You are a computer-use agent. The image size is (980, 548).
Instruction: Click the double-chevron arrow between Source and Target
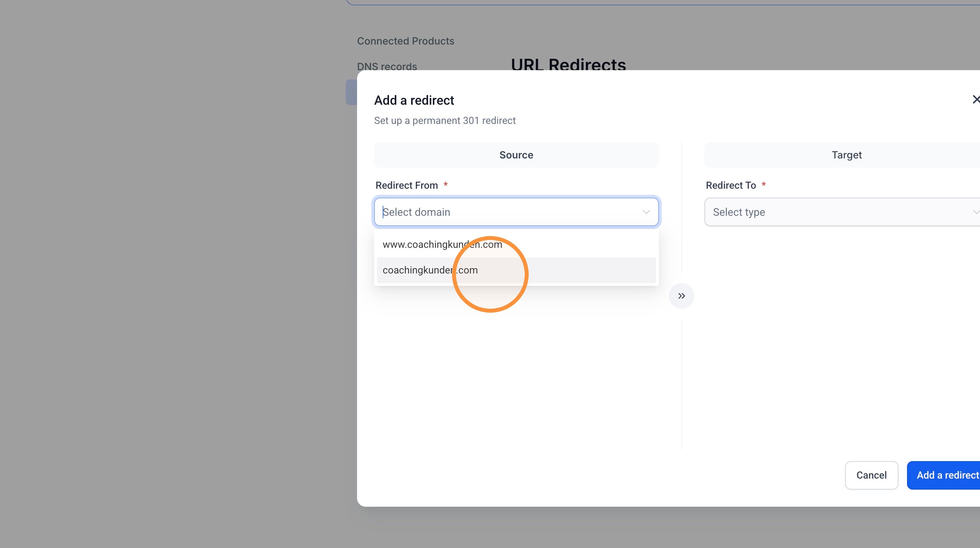[x=681, y=296]
